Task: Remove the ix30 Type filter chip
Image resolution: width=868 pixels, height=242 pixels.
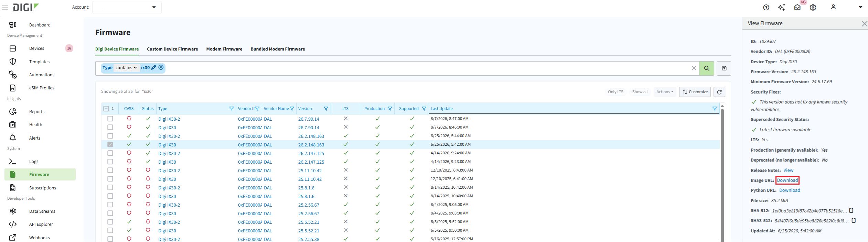Action: 161,67
